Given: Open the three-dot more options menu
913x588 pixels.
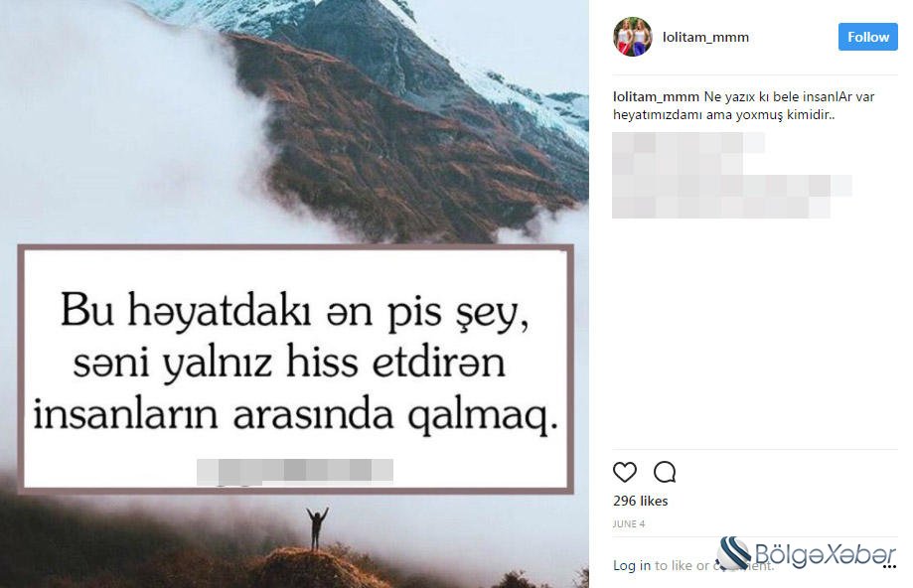Looking at the screenshot, I should 890,566.
